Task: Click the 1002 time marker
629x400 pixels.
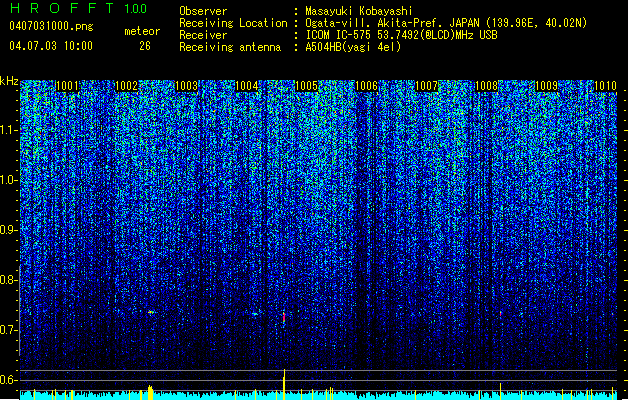Action: click(126, 86)
